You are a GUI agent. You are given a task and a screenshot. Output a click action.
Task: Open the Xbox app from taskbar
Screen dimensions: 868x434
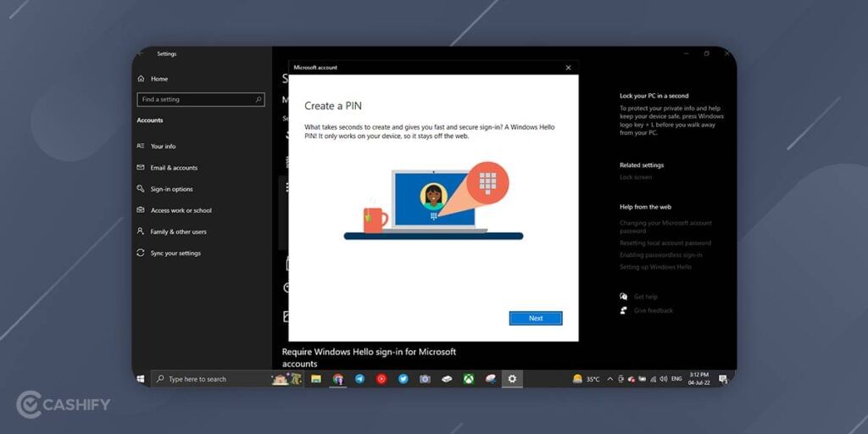(x=468, y=379)
